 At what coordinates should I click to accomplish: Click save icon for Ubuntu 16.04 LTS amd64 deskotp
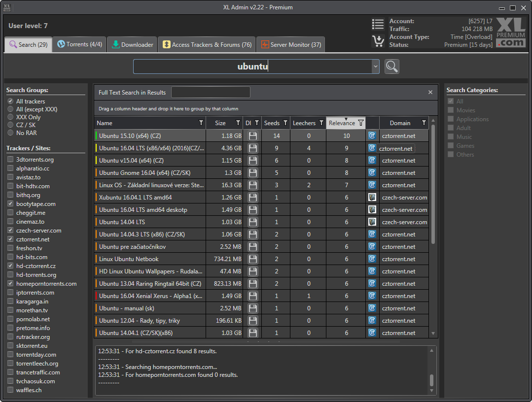(x=252, y=210)
